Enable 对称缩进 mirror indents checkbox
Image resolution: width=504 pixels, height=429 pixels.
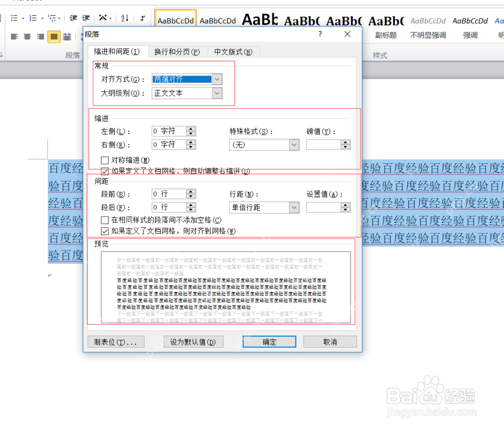(105, 160)
